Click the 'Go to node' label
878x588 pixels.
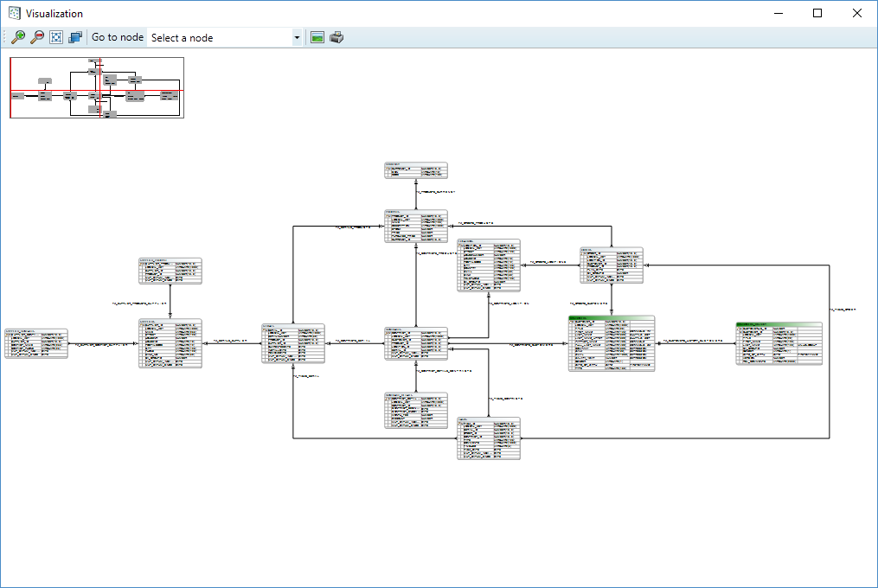(118, 37)
